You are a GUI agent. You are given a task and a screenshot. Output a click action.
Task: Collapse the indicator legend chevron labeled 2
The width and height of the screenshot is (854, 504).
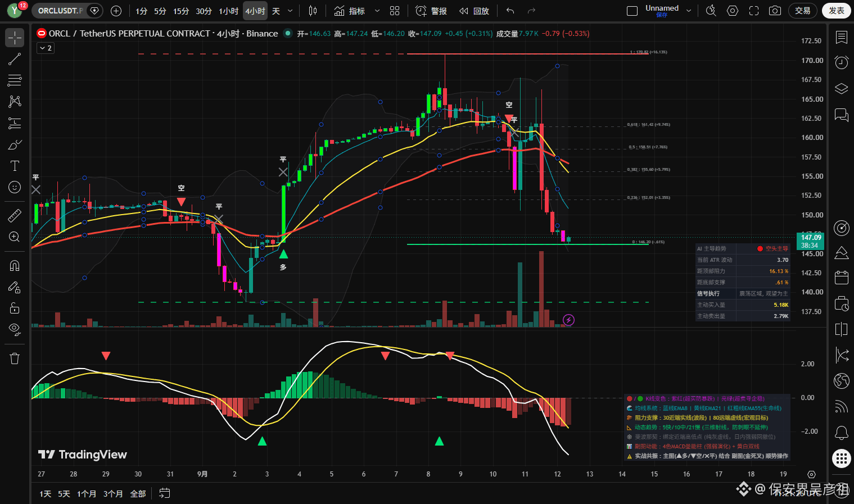[x=46, y=48]
